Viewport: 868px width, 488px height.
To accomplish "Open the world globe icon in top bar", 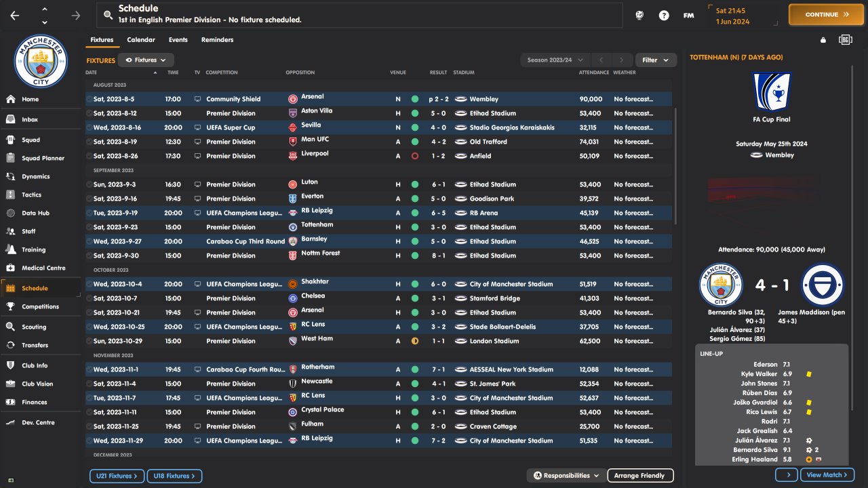I will 639,16.
